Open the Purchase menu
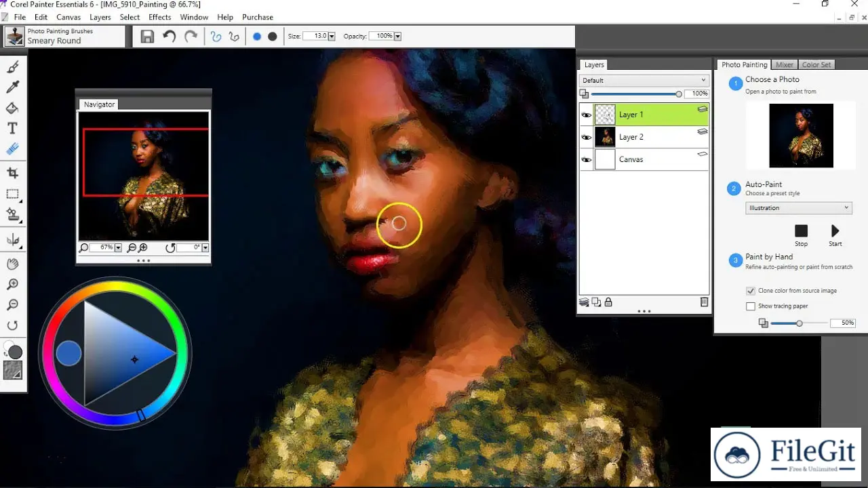868x488 pixels. tap(258, 17)
